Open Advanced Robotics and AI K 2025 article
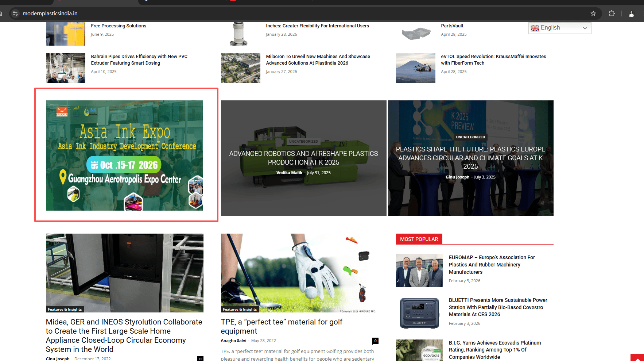Screen dimensions: 644x361 [303, 158]
